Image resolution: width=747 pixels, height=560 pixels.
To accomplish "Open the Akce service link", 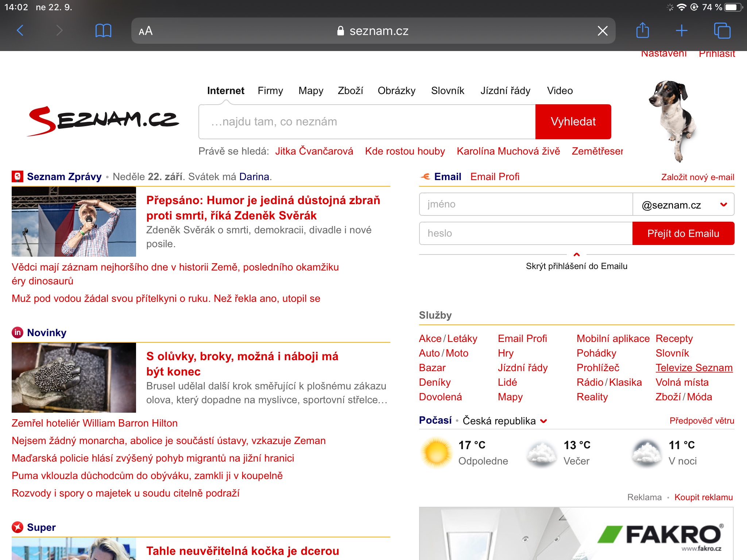I will (430, 338).
